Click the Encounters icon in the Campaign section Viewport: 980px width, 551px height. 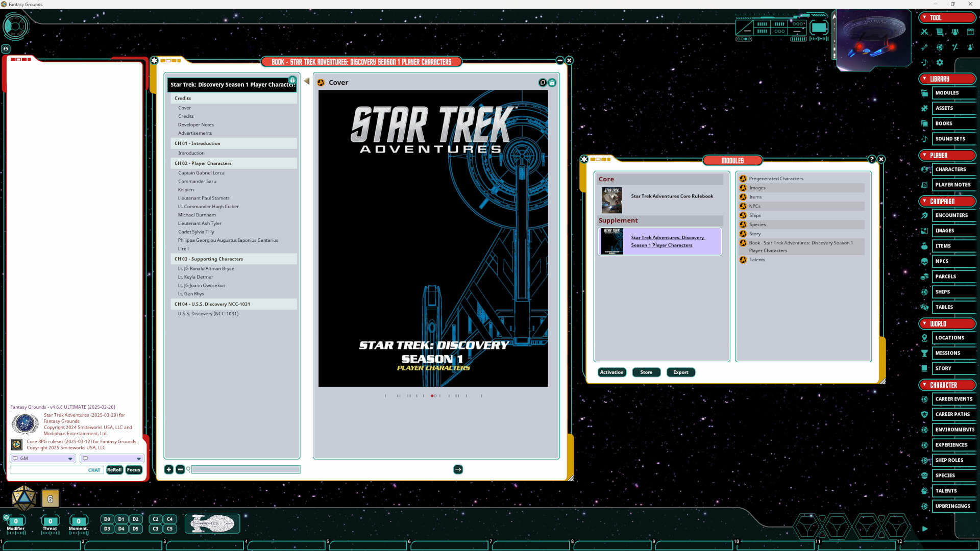(924, 215)
